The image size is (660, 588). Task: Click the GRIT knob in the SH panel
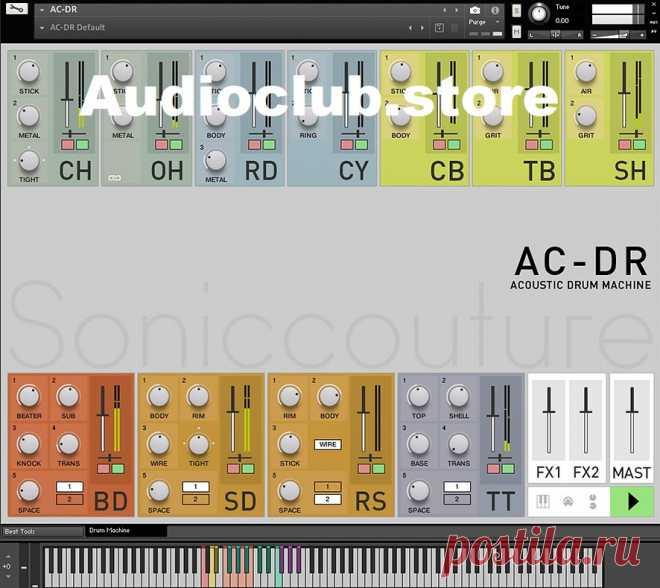tap(586, 116)
